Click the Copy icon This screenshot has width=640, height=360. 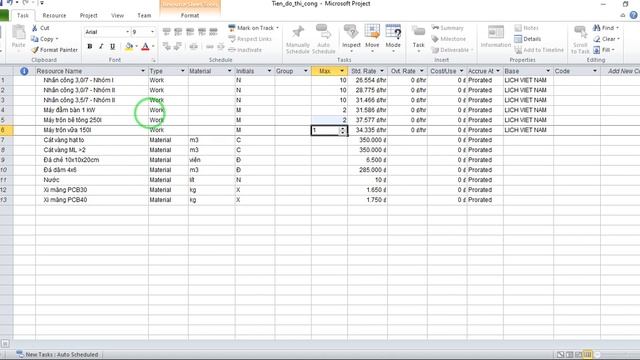pos(35,39)
